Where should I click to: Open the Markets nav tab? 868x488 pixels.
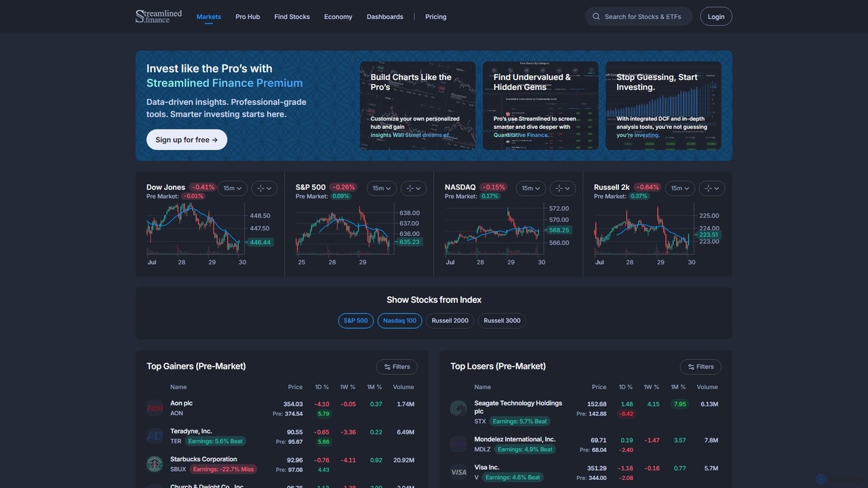coord(209,17)
